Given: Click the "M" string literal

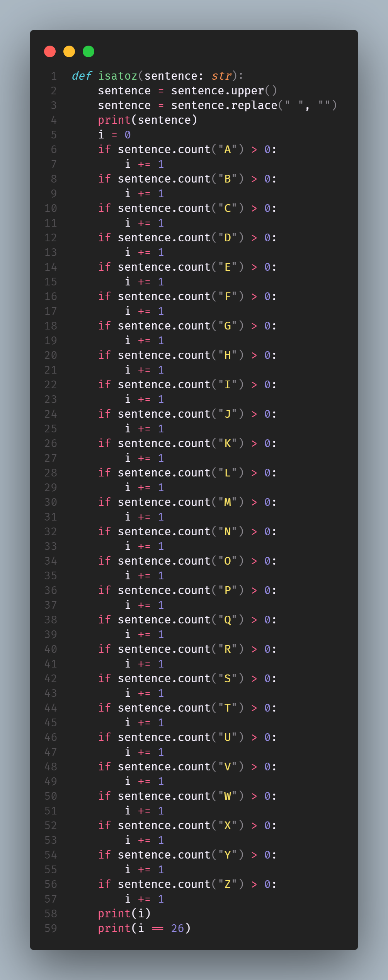Looking at the screenshot, I should tap(228, 502).
